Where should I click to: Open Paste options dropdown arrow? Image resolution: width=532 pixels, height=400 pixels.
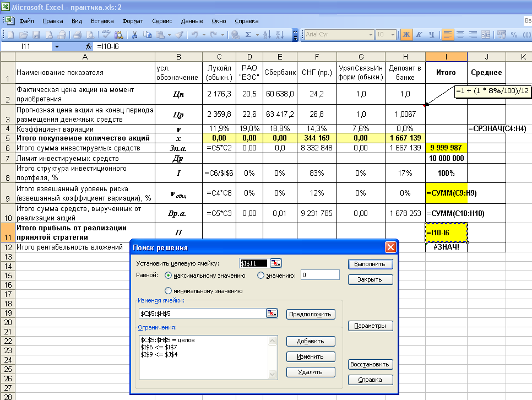[169, 35]
